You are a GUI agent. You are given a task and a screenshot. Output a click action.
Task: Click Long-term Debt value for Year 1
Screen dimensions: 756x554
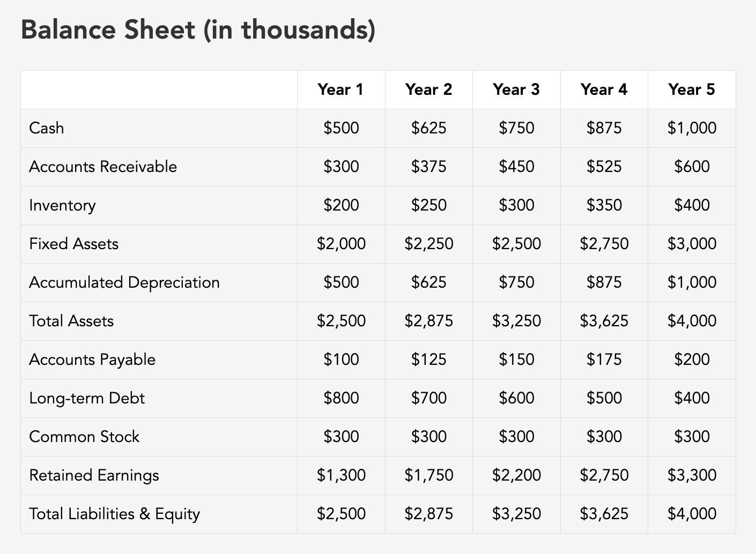point(341,398)
